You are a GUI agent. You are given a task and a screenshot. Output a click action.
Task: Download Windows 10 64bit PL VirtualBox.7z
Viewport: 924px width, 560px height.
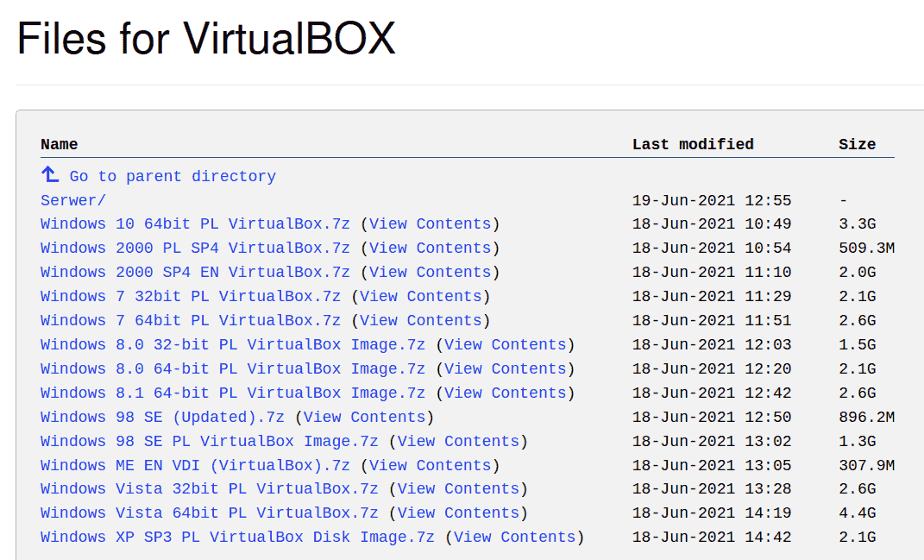pyautogui.click(x=195, y=224)
